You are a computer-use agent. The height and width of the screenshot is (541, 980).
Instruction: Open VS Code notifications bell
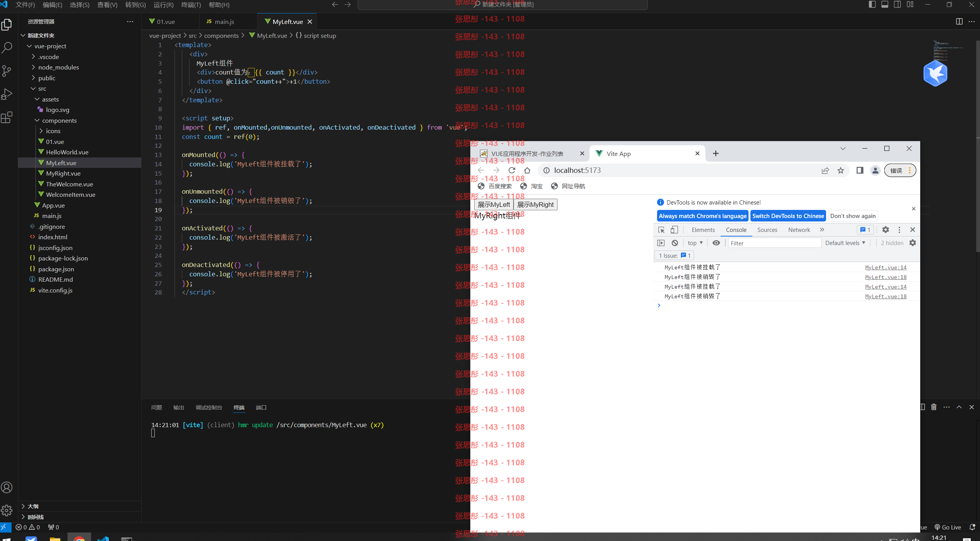[972, 527]
